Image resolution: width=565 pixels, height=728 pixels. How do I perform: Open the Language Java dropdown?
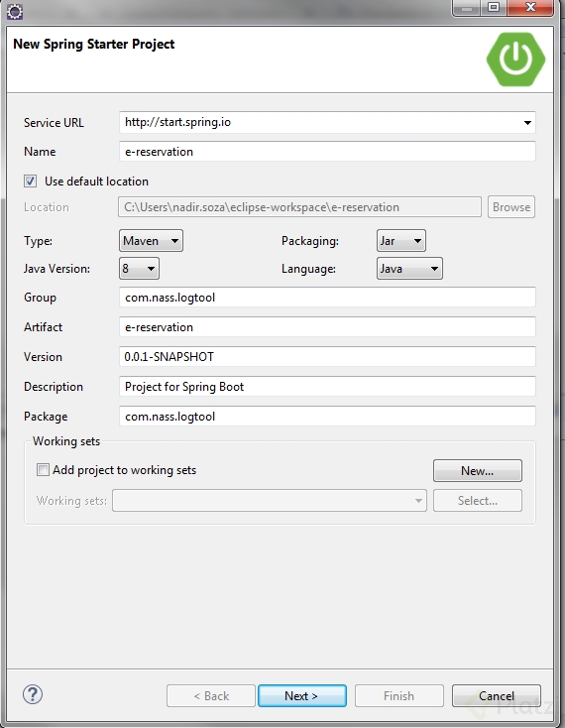click(x=409, y=269)
